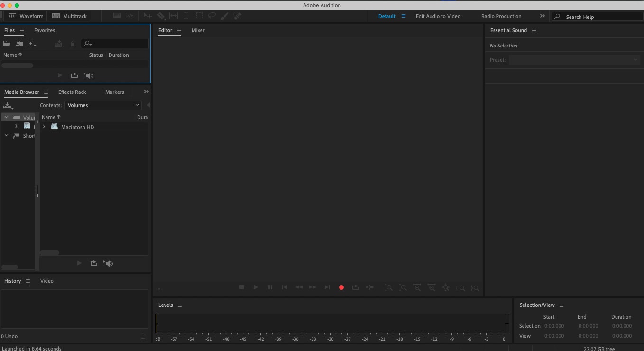Open the Contents Volumes dropdown
This screenshot has height=351, width=644.
click(103, 105)
